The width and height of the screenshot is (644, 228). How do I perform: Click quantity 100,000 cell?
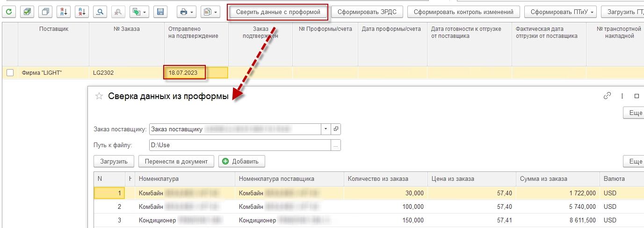(385, 207)
